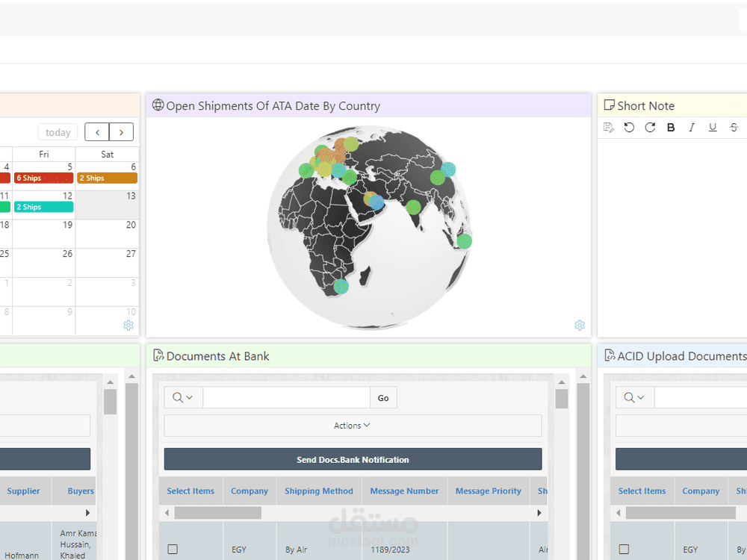Toggle bold formatting in the Short Note editor
This screenshot has height=560, width=747.
[x=671, y=127]
